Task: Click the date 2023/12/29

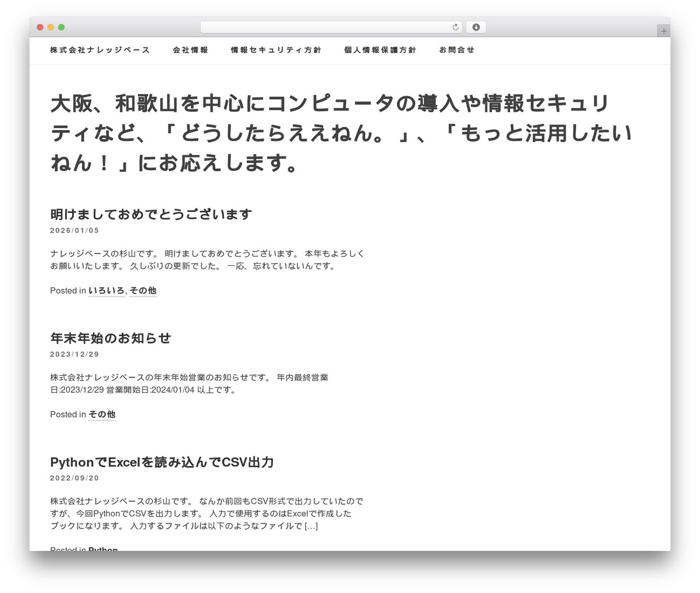Action: (x=75, y=354)
